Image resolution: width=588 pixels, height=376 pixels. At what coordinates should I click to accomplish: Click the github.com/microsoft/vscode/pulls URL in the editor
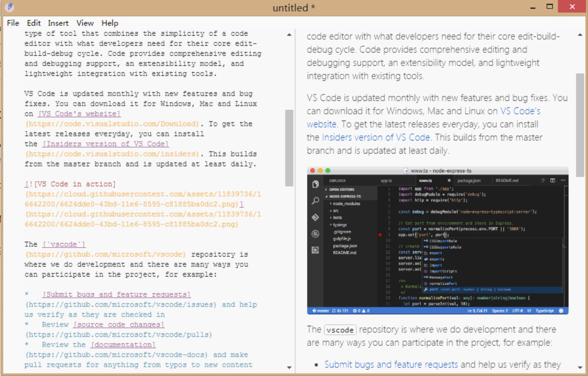118,335
